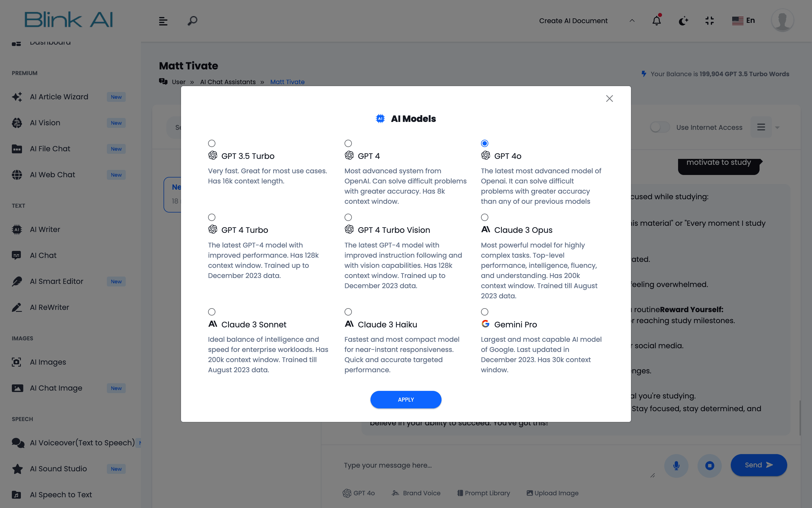Open the chat options hamburger menu
Viewport: 812px width, 508px height.
coord(761,127)
